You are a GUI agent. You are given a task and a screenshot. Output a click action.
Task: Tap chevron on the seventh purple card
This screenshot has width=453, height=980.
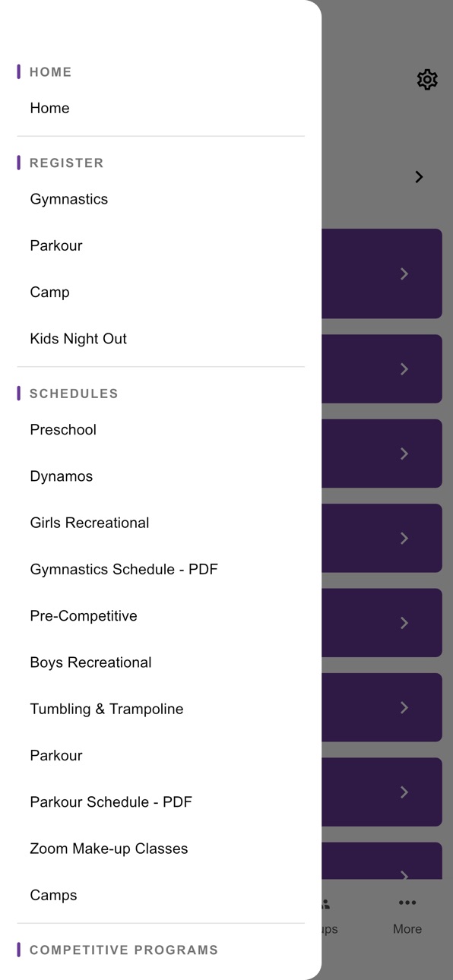point(404,792)
